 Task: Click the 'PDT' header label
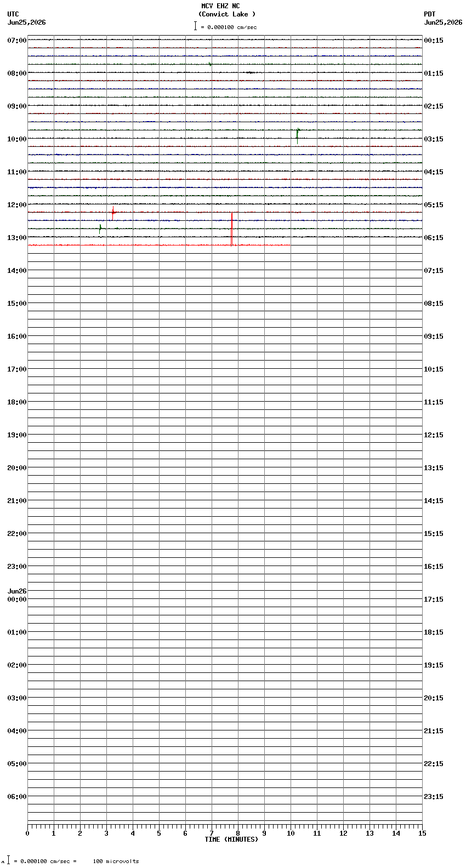click(x=430, y=14)
